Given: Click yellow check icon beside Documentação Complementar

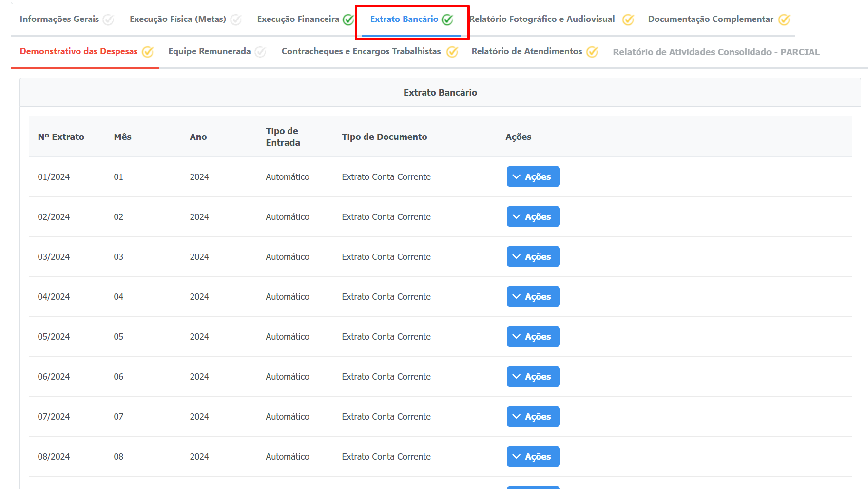Looking at the screenshot, I should 784,20.
